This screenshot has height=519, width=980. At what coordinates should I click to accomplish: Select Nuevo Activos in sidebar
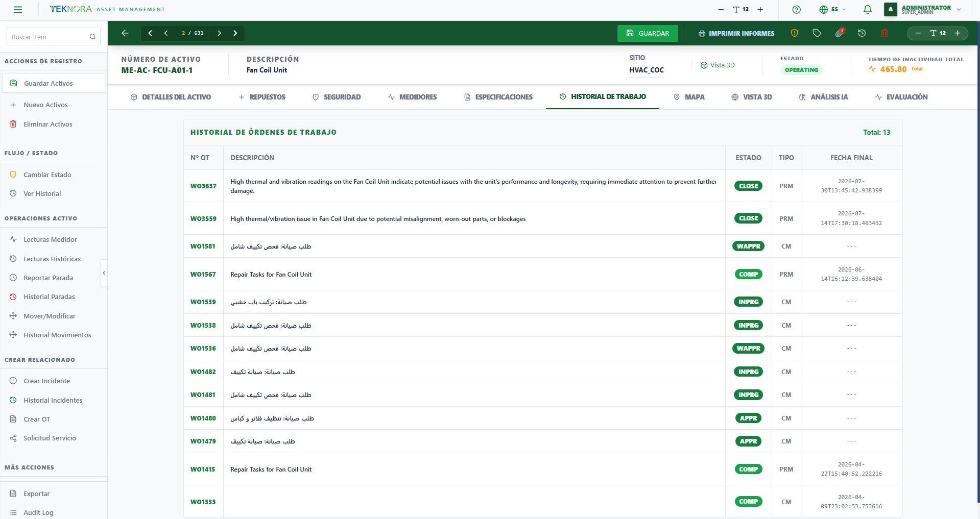coord(54,105)
